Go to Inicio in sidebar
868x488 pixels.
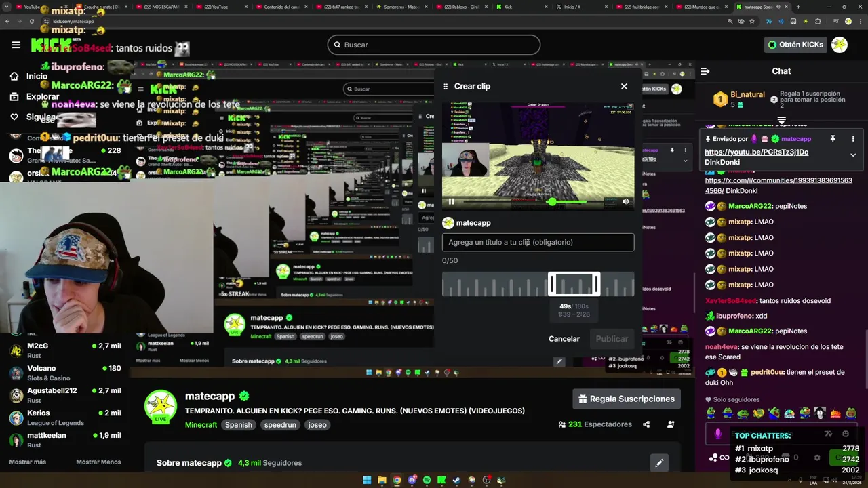coord(28,76)
